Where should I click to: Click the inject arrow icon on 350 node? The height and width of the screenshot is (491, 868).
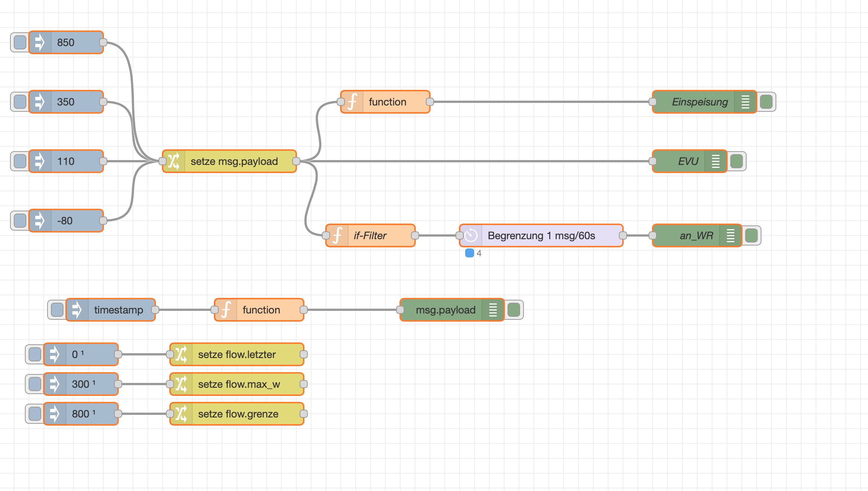pos(40,102)
